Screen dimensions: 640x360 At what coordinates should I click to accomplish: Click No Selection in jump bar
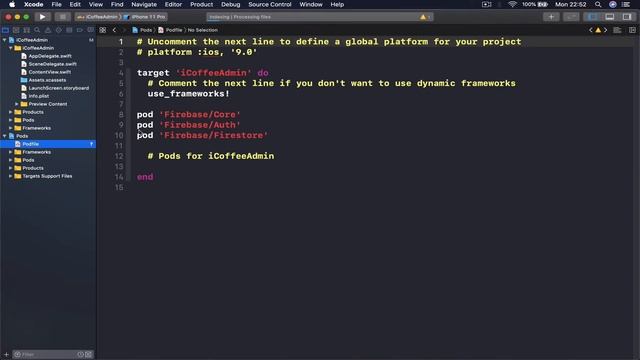click(x=202, y=30)
